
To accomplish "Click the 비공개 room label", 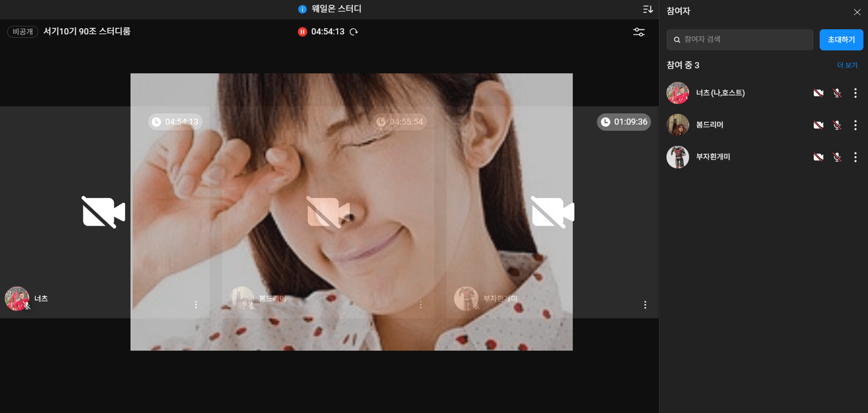I will 23,32.
